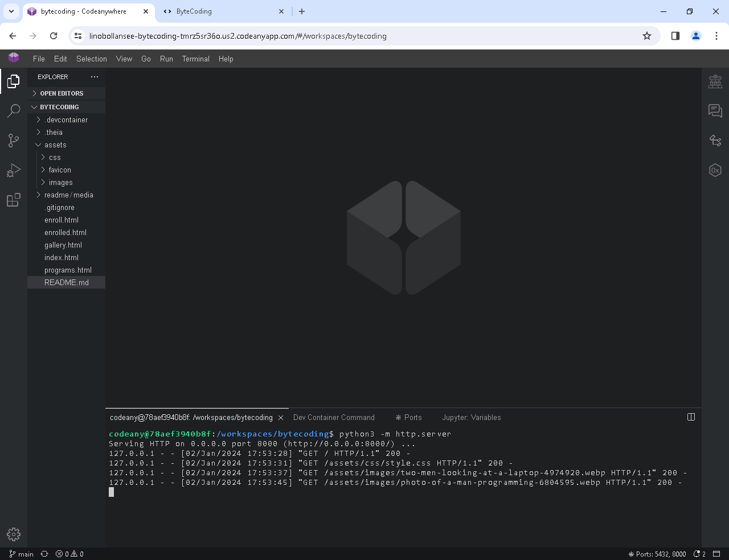Expand the images folder
This screenshot has width=729, height=560.
pos(59,182)
